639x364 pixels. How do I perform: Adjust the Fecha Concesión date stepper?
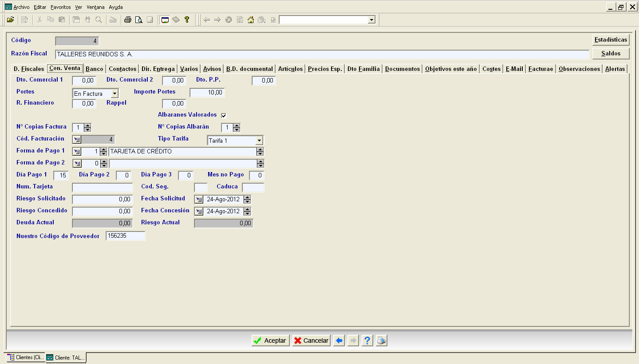247,211
